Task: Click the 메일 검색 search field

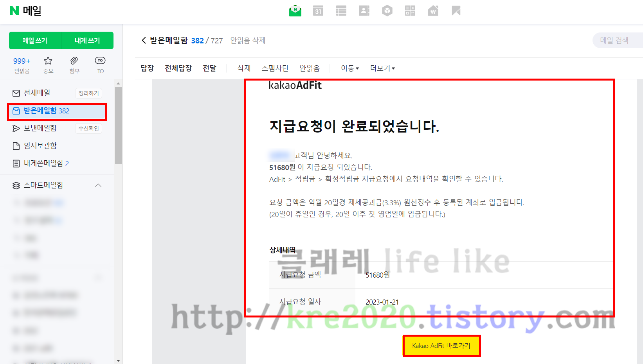Action: coord(618,40)
